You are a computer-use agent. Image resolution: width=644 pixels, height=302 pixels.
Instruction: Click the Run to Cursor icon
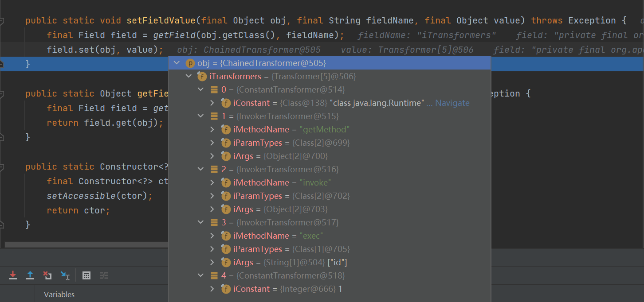coord(65,275)
